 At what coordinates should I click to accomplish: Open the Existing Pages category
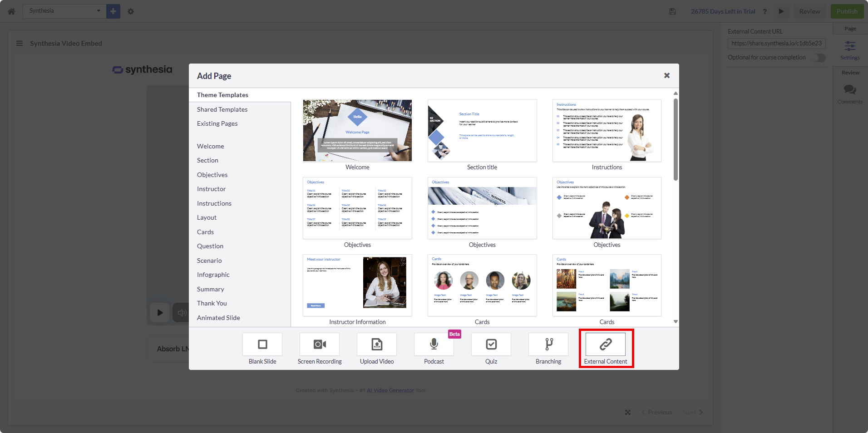coord(217,123)
